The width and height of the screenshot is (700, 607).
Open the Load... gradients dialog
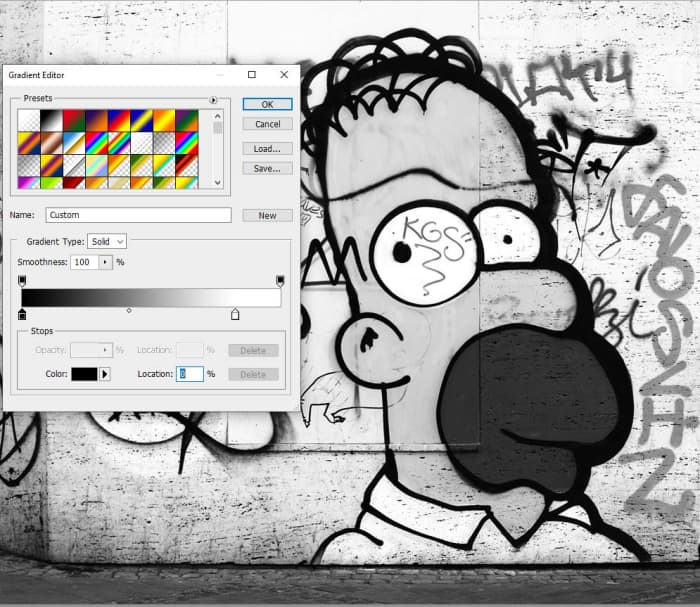point(267,149)
